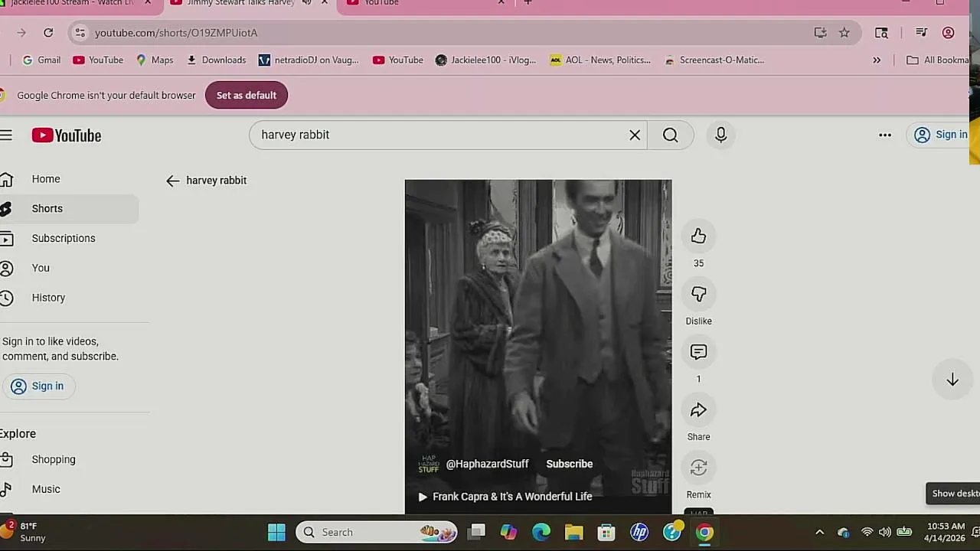Open Chrome profile avatar

948,32
